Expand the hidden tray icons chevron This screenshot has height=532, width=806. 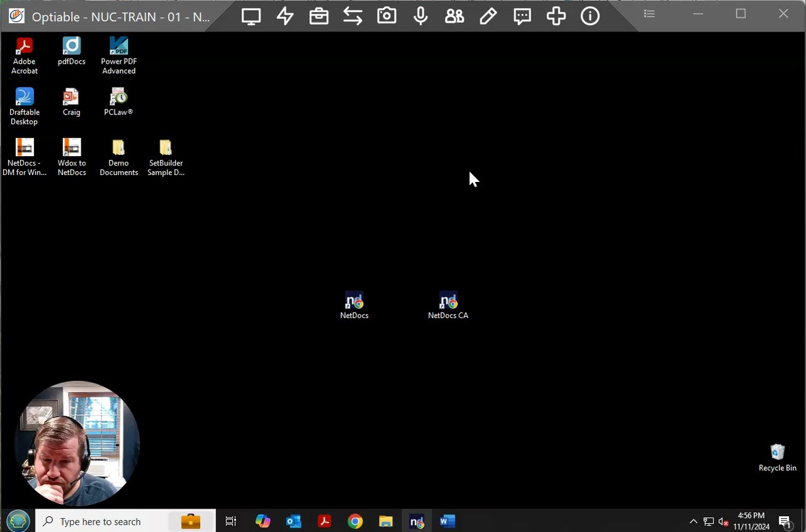[x=693, y=521]
